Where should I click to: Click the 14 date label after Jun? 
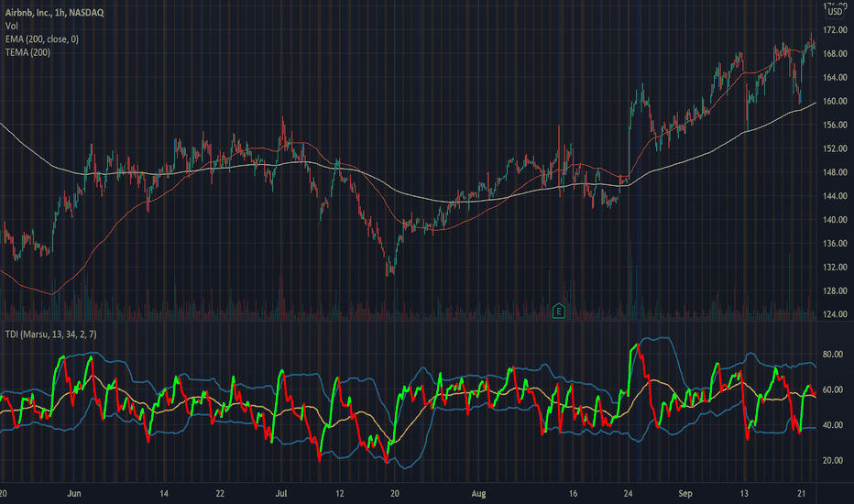click(x=164, y=493)
